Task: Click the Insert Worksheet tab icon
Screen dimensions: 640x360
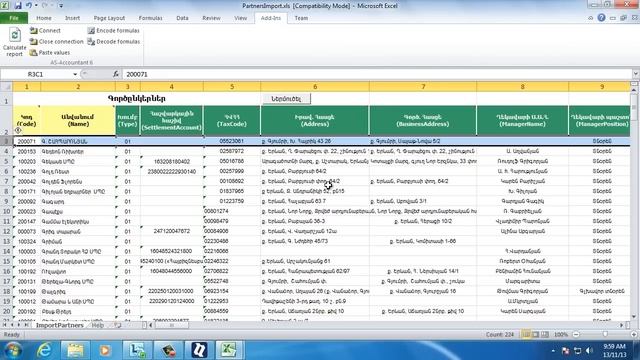Action: (x=118, y=325)
